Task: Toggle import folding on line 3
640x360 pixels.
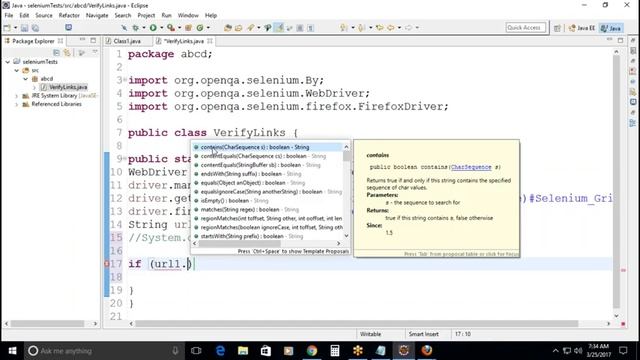Action: (x=125, y=79)
